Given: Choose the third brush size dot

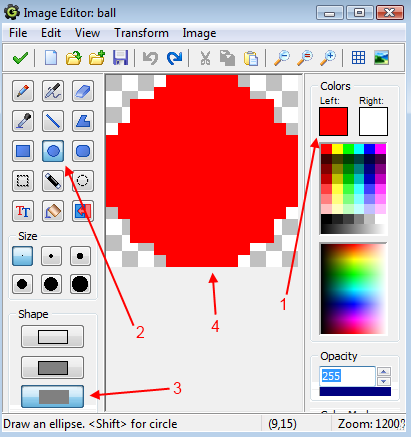Looking at the screenshot, I should pyautogui.click(x=80, y=256).
